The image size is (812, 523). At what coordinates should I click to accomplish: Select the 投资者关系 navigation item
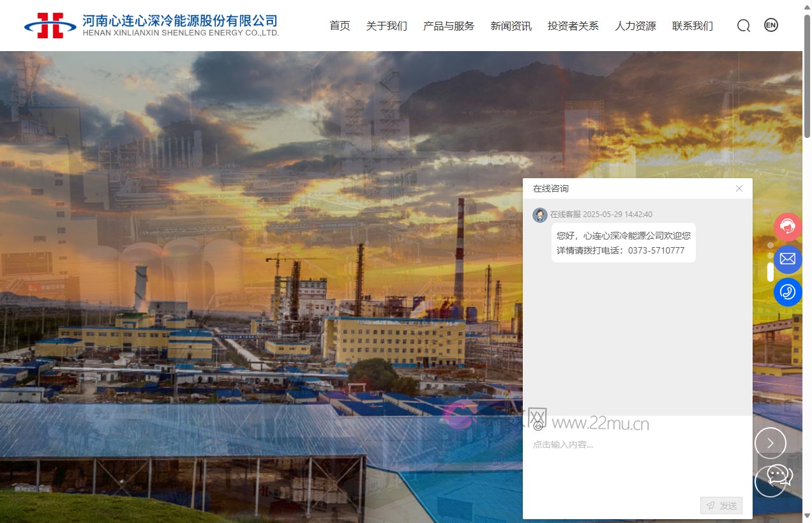click(x=573, y=26)
